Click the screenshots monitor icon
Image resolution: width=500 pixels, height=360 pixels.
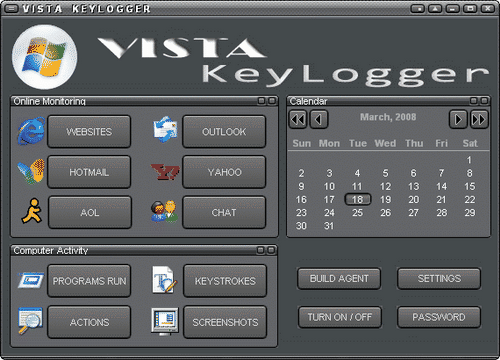tap(165, 321)
